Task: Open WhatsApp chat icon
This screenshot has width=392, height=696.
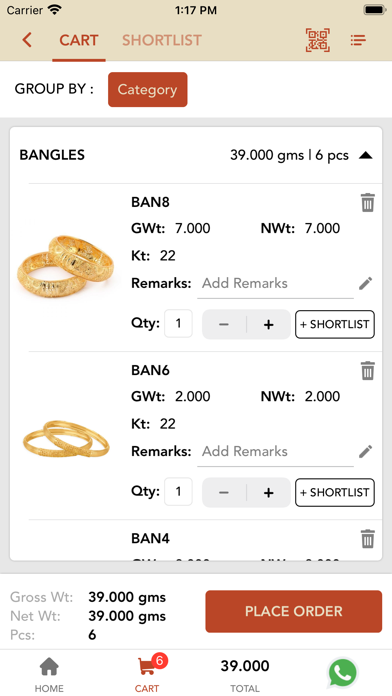Action: [x=342, y=673]
